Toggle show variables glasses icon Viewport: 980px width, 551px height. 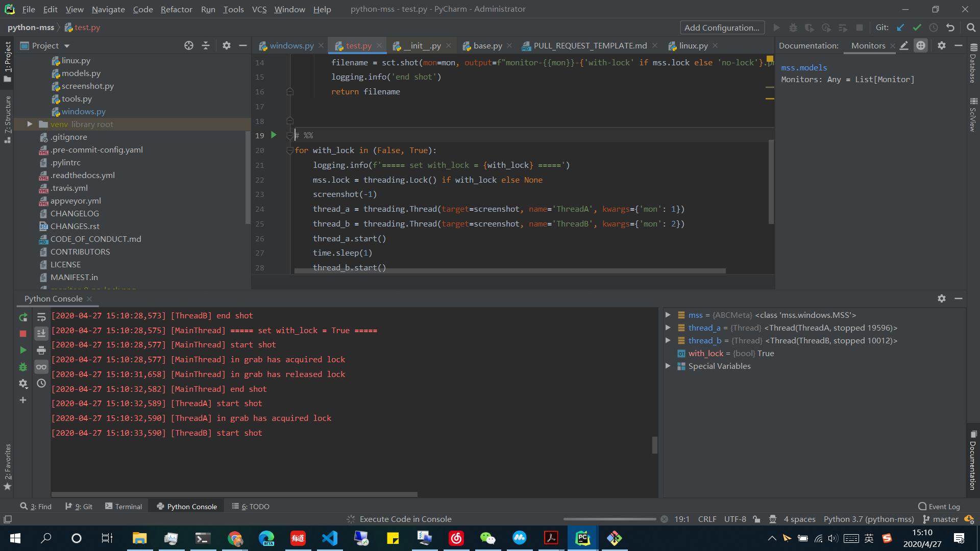click(41, 367)
